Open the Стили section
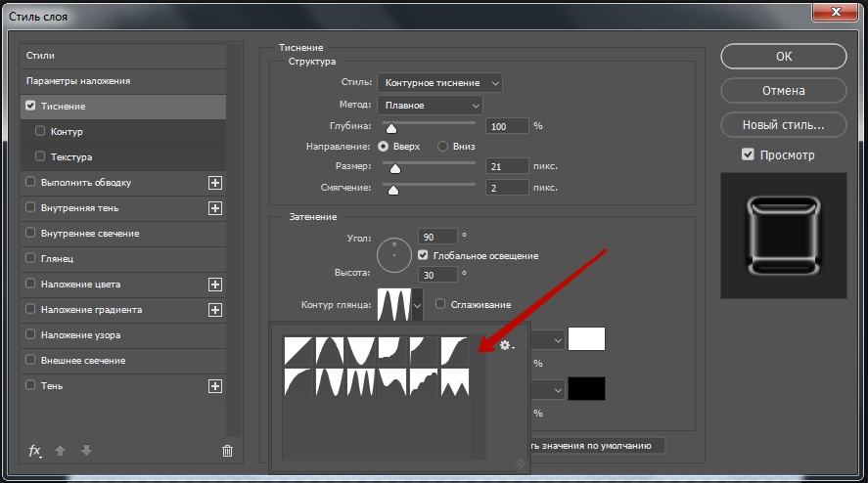The width and height of the screenshot is (868, 483). [x=123, y=56]
